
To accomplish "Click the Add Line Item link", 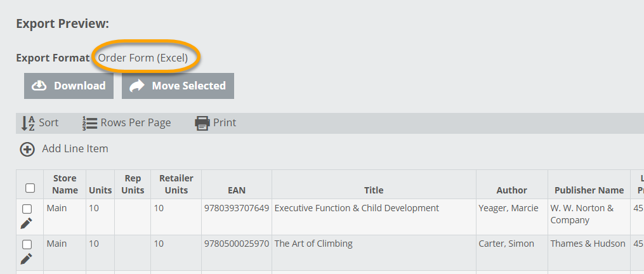I will point(75,149).
